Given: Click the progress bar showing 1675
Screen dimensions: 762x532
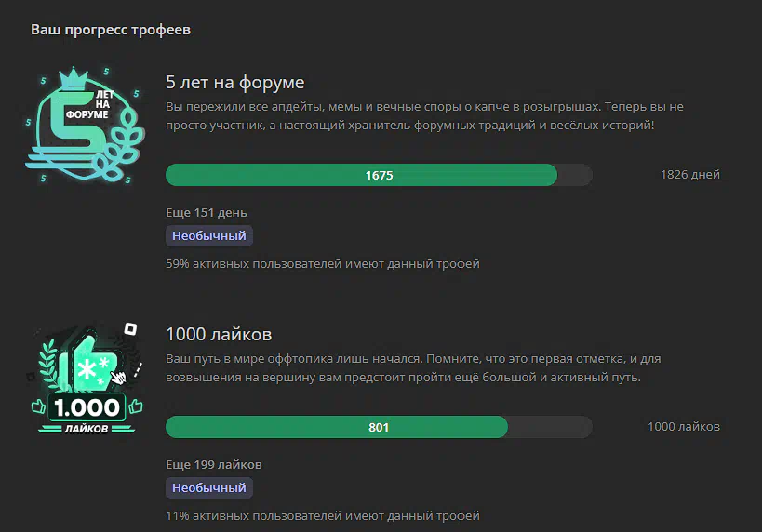Looking at the screenshot, I should [x=379, y=175].
